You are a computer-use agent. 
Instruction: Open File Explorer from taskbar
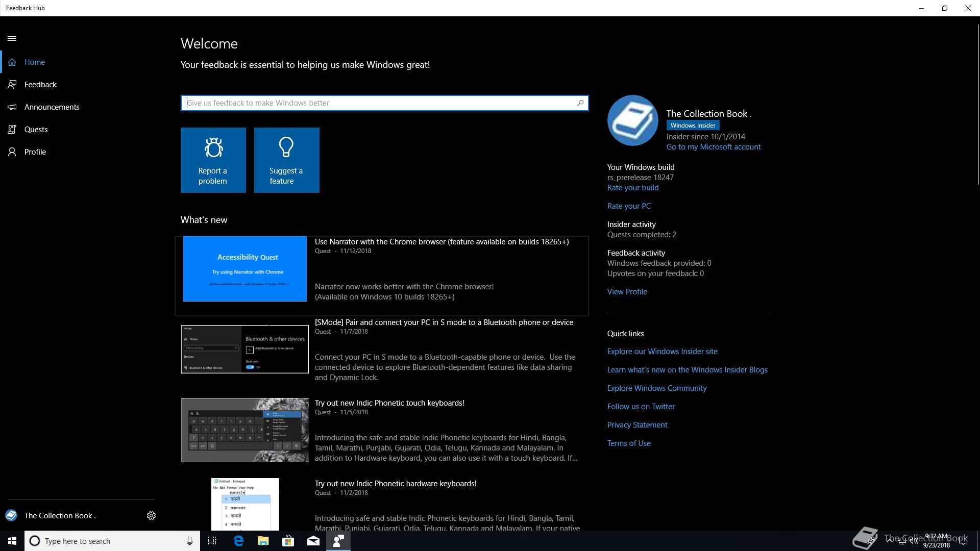click(263, 541)
